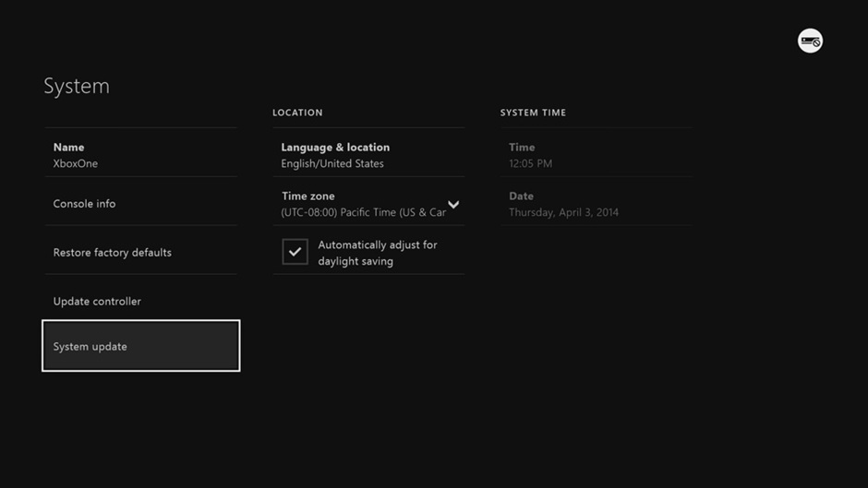868x488 pixels.
Task: Click the Thursday, April 3, 2014 date
Action: [x=563, y=212]
